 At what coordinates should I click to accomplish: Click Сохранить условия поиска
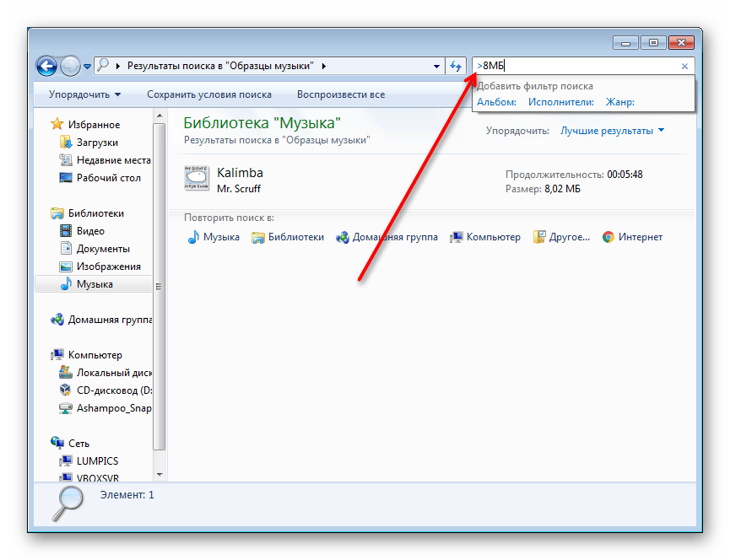point(209,94)
